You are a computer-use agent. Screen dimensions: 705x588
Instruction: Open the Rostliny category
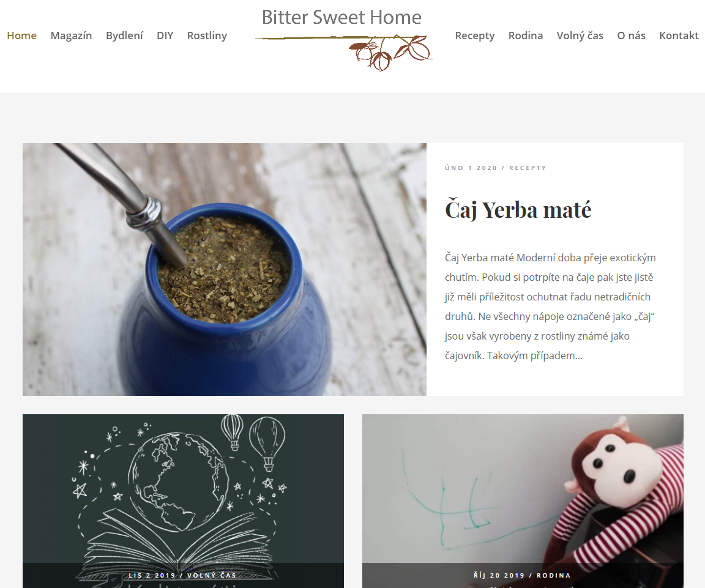click(x=207, y=35)
